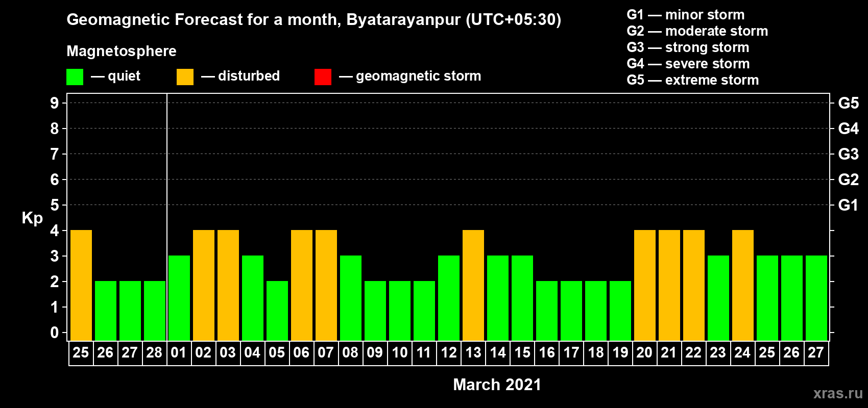Click the green bar for March 27
This screenshot has width=868, height=408.
816,298
